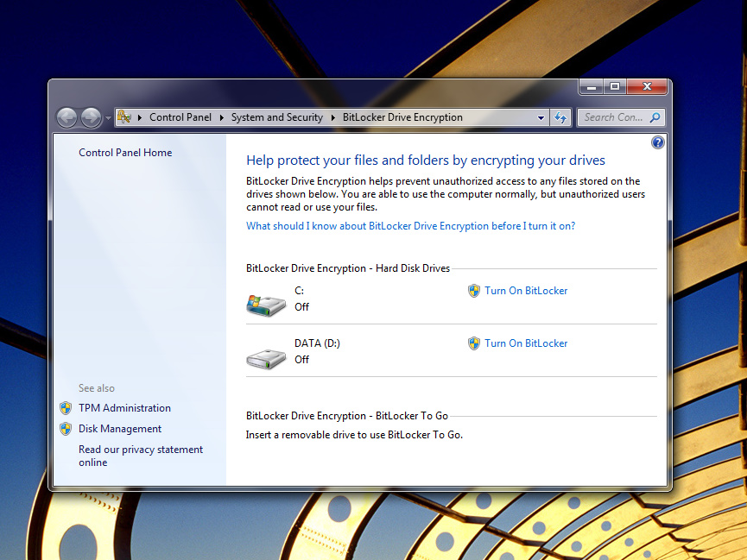Screen dimensions: 747x560
Task: Click the DATA (D:) drive icon
Action: pos(266,357)
